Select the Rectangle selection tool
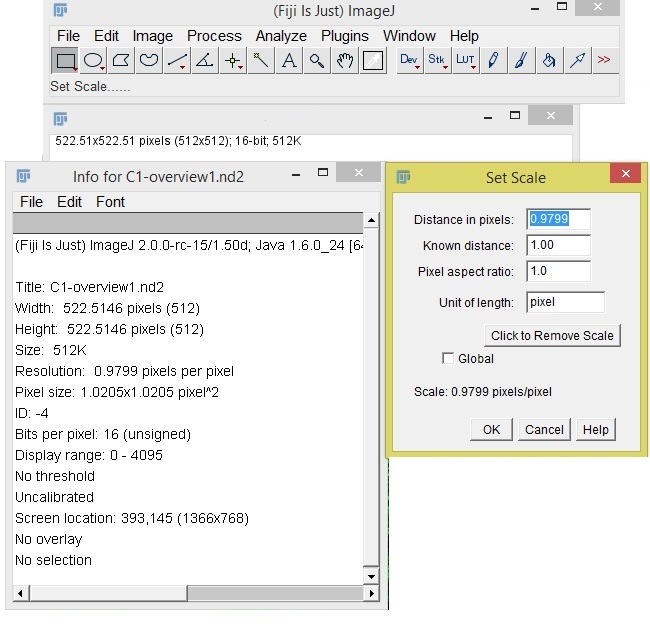This screenshot has height=629, width=650. (65, 61)
